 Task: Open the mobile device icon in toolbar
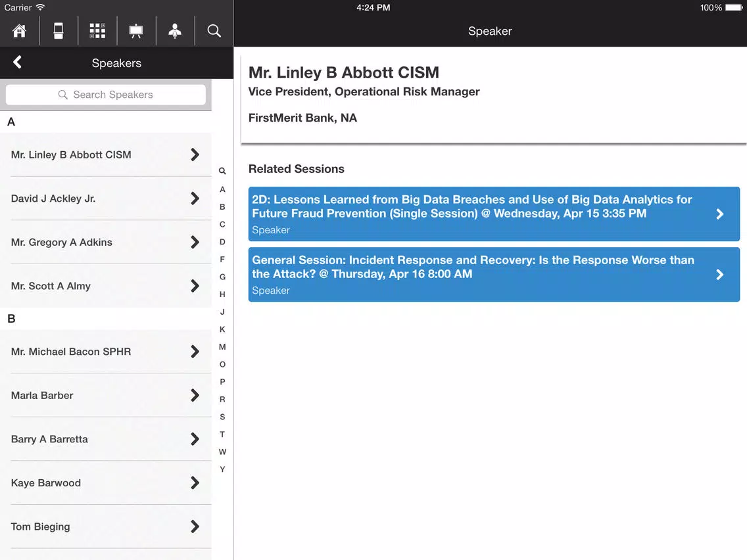(x=59, y=31)
